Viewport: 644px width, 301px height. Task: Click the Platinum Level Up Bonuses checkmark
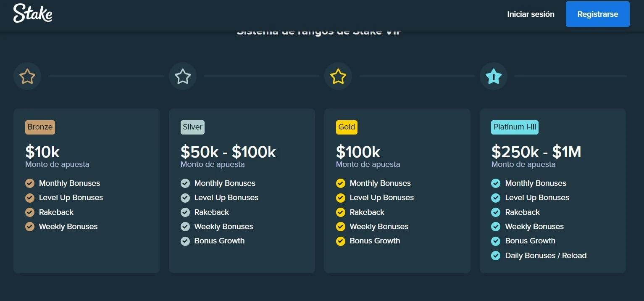(x=496, y=198)
